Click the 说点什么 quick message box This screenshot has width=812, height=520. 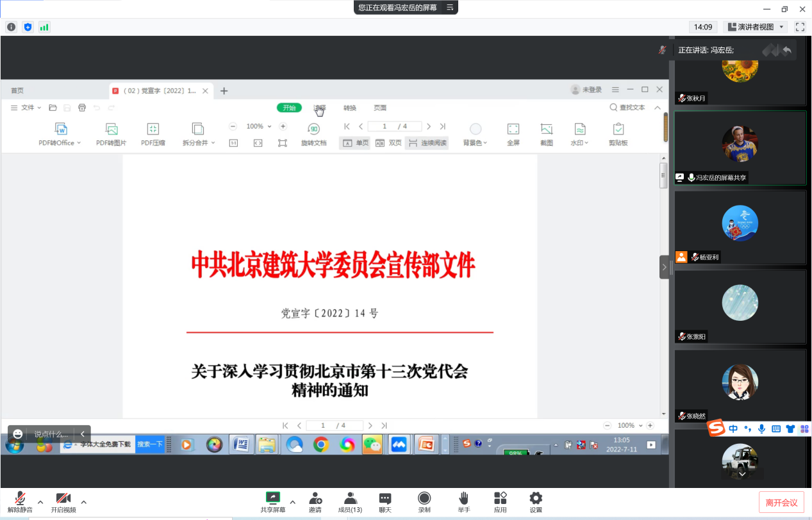pos(50,434)
